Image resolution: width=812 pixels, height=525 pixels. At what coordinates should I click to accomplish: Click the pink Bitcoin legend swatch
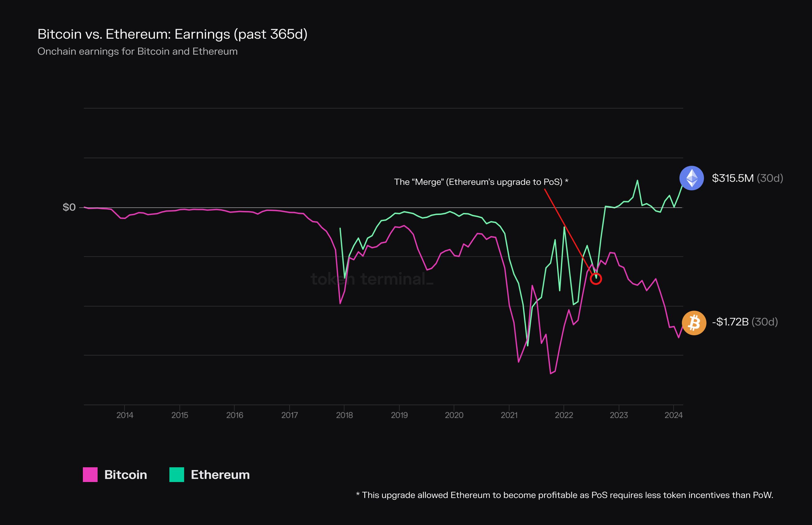coord(90,475)
